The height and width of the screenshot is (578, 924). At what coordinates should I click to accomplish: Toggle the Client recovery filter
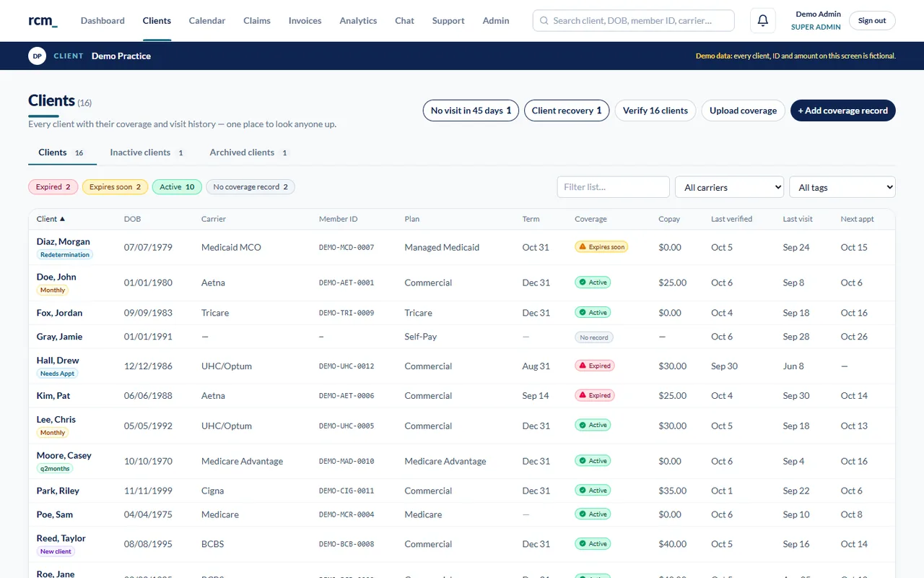(x=567, y=111)
